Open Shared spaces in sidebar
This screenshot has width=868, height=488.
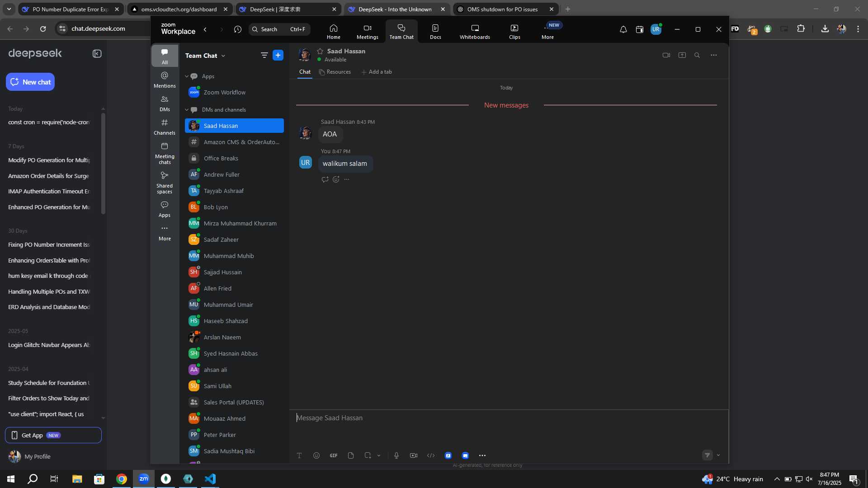tap(165, 183)
